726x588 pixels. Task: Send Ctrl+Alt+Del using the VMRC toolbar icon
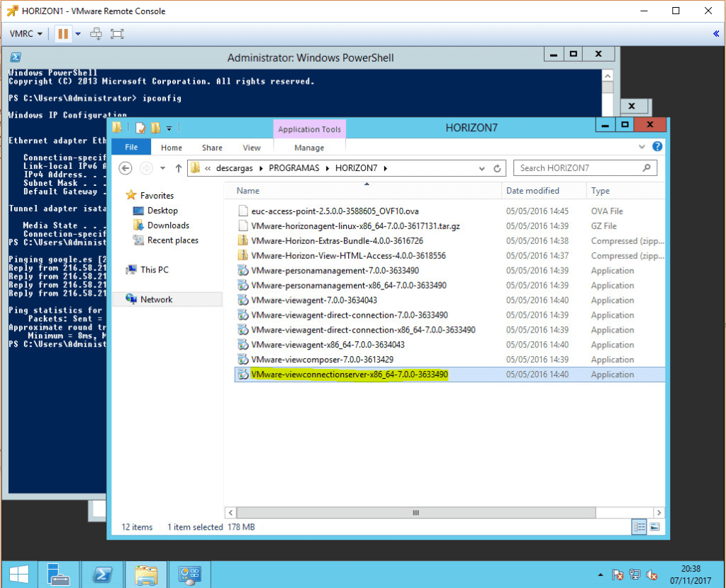coord(96,33)
